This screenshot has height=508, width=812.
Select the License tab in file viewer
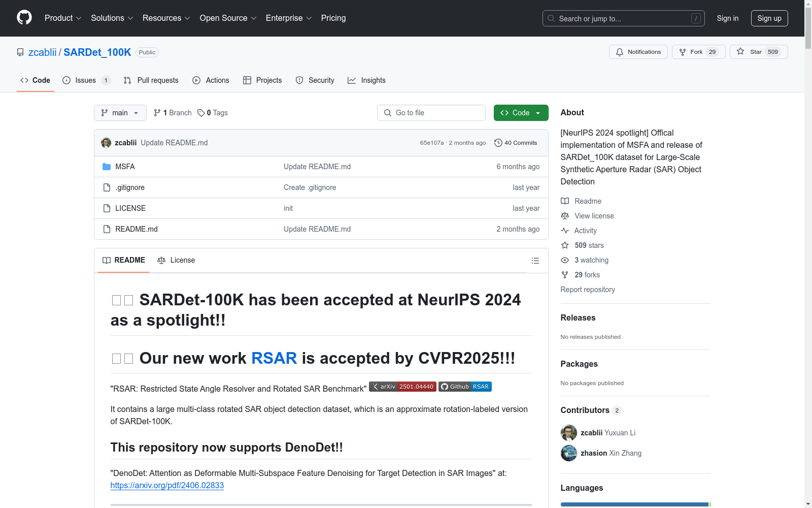click(x=176, y=260)
